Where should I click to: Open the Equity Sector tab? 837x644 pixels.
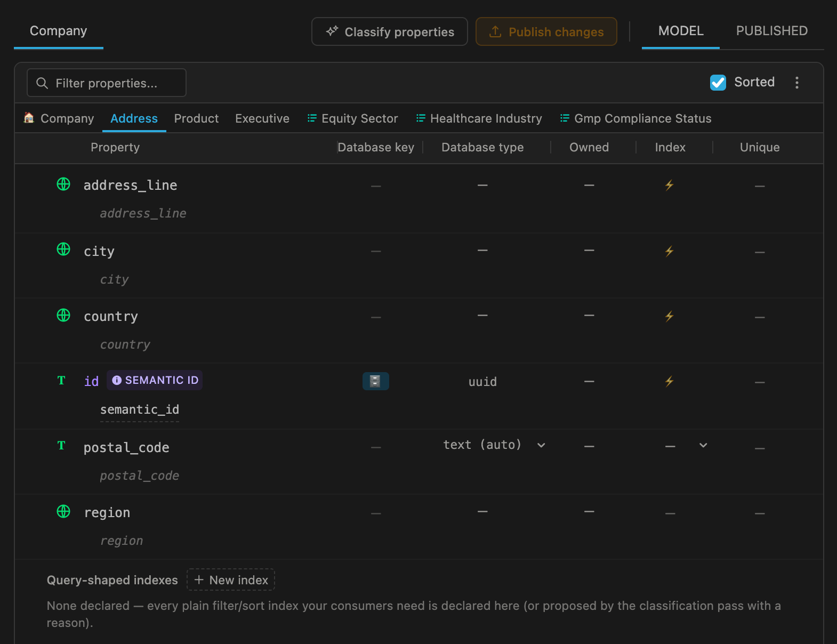click(352, 118)
